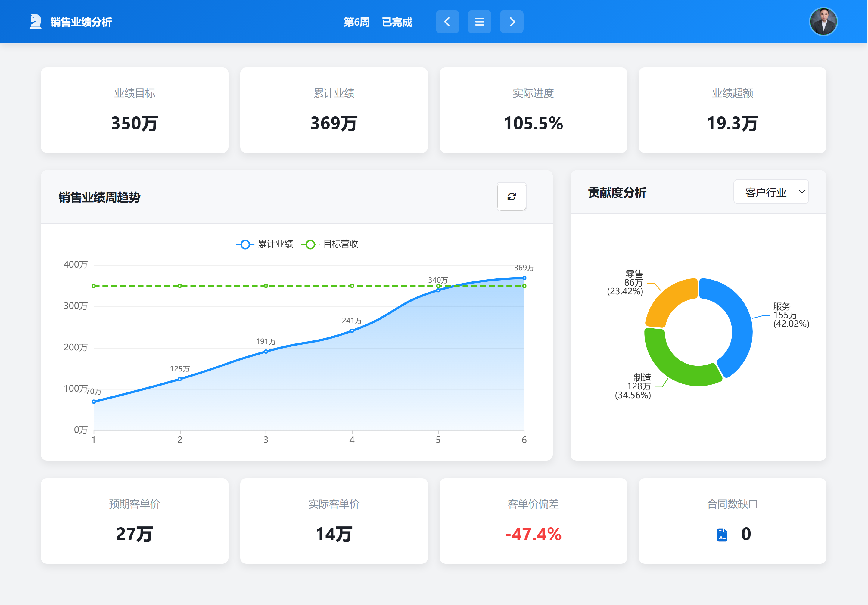The image size is (868, 605).
Task: Click the knight logo icon in the header
Action: [x=35, y=22]
